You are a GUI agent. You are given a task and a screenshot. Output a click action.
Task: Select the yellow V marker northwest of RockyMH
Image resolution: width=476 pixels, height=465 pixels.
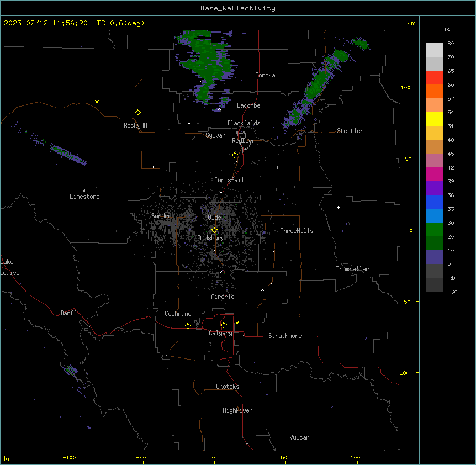point(97,102)
